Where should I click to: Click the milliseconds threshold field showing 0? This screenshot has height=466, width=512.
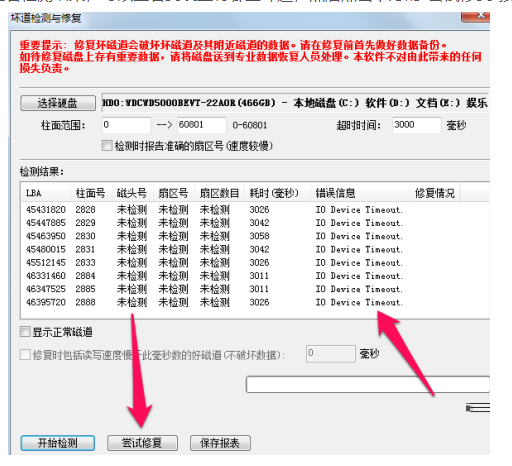coord(331,353)
